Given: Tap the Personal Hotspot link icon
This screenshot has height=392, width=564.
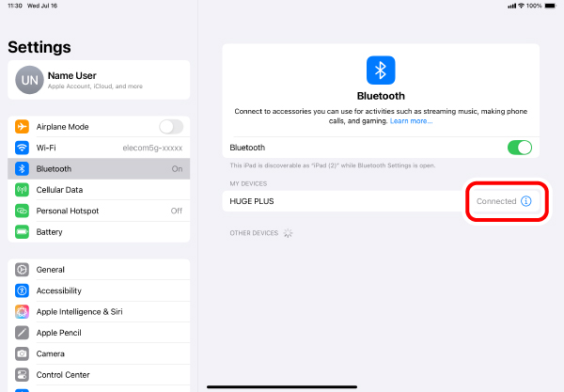Looking at the screenshot, I should [x=22, y=211].
